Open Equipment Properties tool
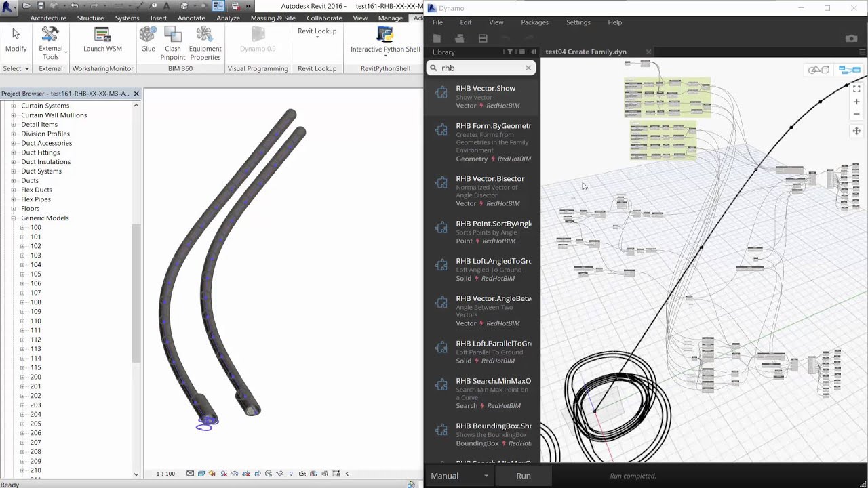This screenshot has height=488, width=868. pos(205,43)
